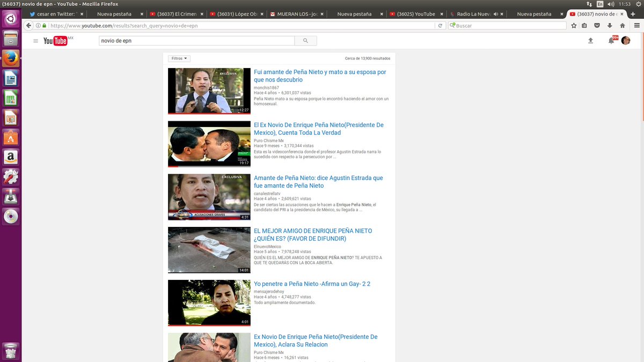Open the YouTube guide hamburger menu
The image size is (644, 362).
(x=35, y=41)
